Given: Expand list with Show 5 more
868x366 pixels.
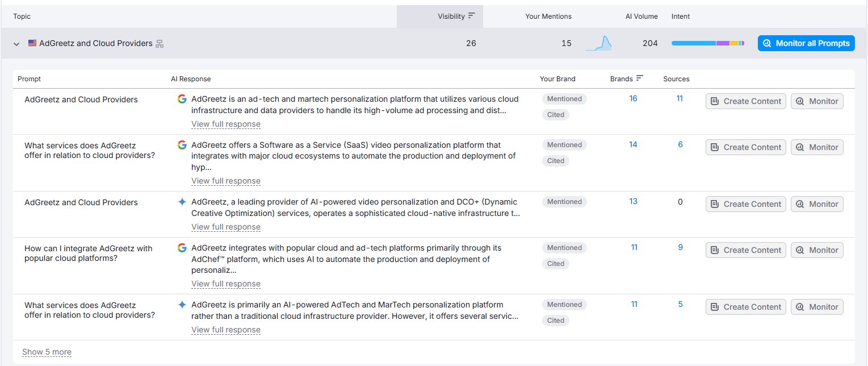Looking at the screenshot, I should click(x=47, y=352).
